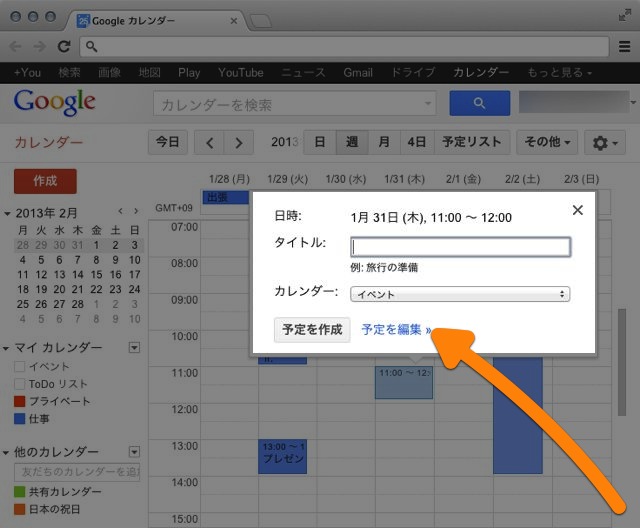Viewport: 640px width, 528px height.
Task: Show next month in mini calendar
Action: [x=136, y=211]
